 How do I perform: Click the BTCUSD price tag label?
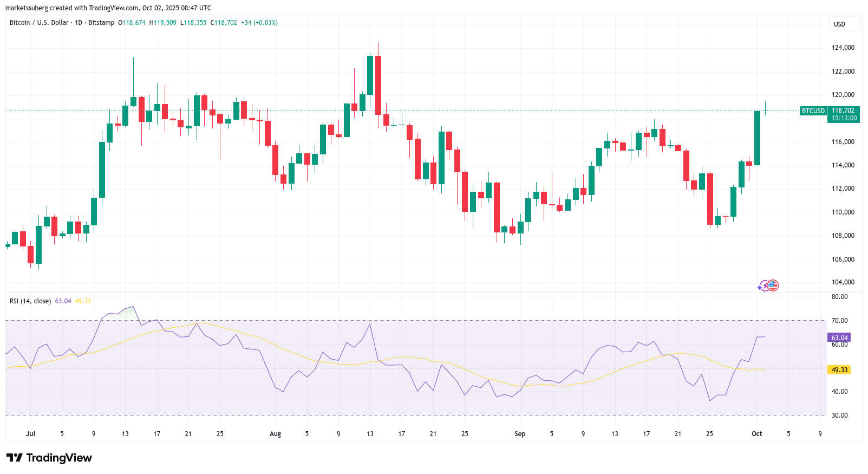click(x=813, y=111)
